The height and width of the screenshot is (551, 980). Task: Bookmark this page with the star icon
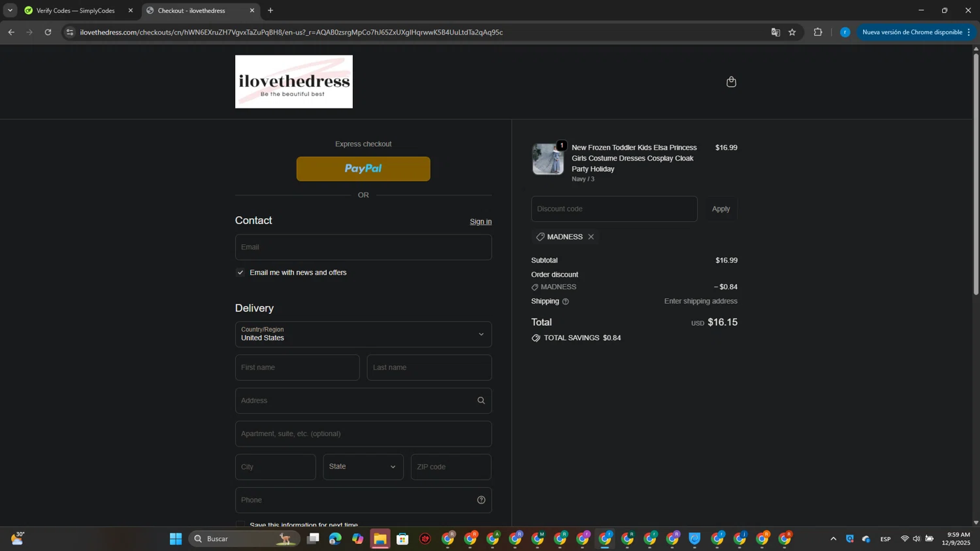pos(792,32)
